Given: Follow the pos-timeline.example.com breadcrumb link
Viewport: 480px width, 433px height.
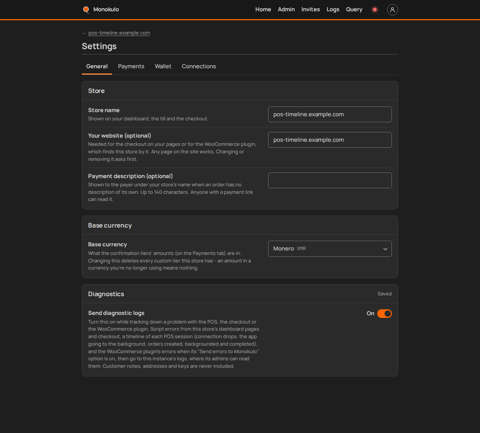Looking at the screenshot, I should 119,33.
